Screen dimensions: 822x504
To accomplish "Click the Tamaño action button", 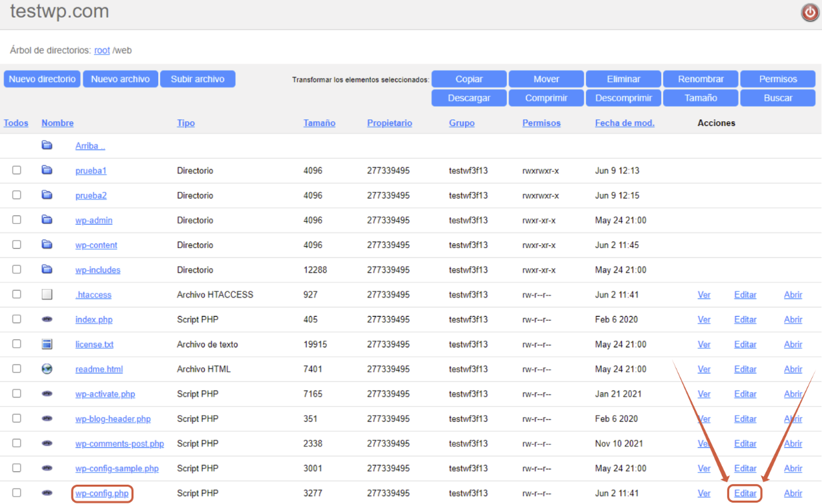I will tap(701, 98).
